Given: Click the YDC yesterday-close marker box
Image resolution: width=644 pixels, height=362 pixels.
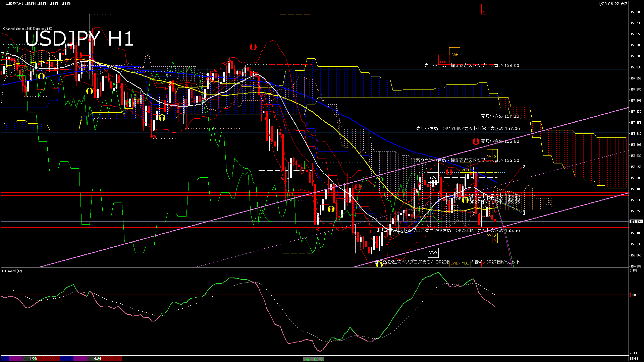Looking at the screenshot, I should (433, 177).
